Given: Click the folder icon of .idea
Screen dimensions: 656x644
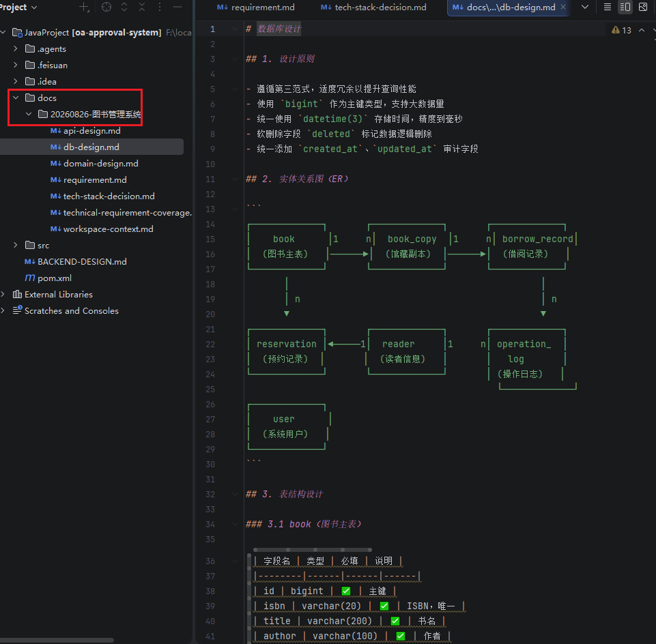Looking at the screenshot, I should tap(30, 81).
